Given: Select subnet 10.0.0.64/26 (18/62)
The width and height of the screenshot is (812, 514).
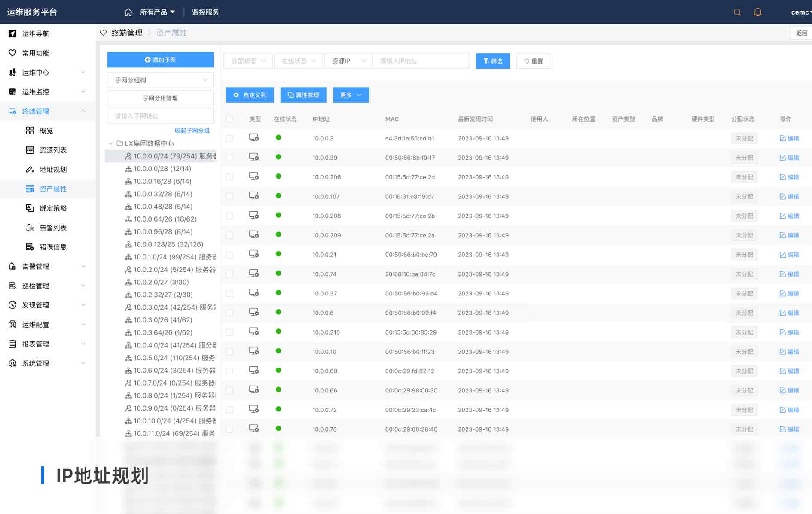Looking at the screenshot, I should coord(165,219).
